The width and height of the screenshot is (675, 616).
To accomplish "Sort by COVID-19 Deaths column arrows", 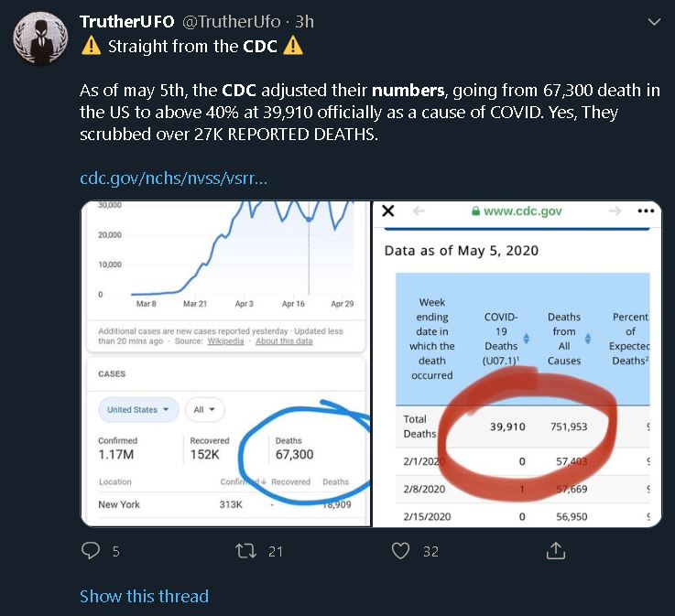I will click(x=526, y=339).
